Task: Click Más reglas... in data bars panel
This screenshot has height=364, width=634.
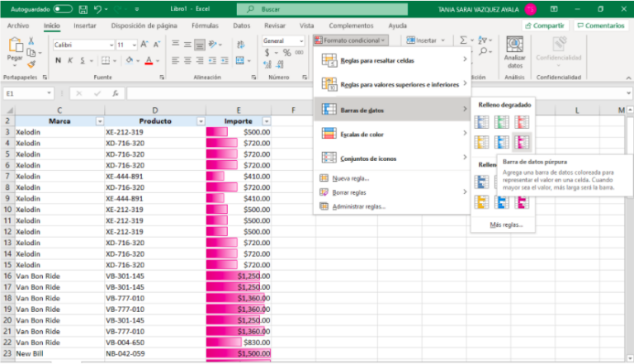Action: pos(506,225)
